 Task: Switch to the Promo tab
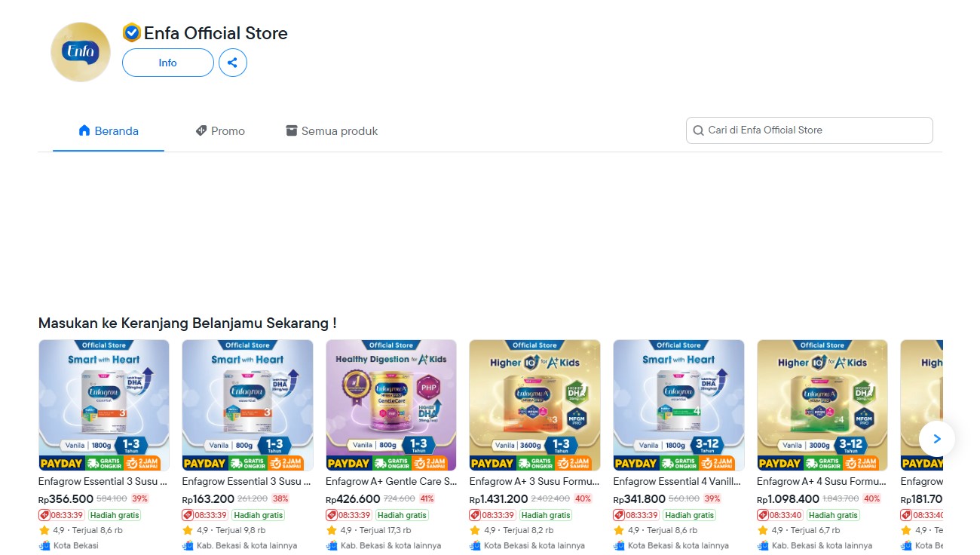click(x=220, y=130)
